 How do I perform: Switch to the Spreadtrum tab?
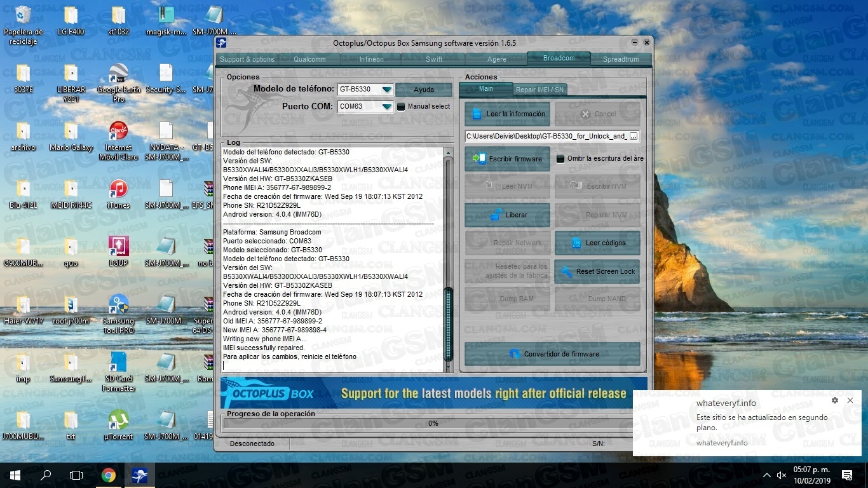621,59
